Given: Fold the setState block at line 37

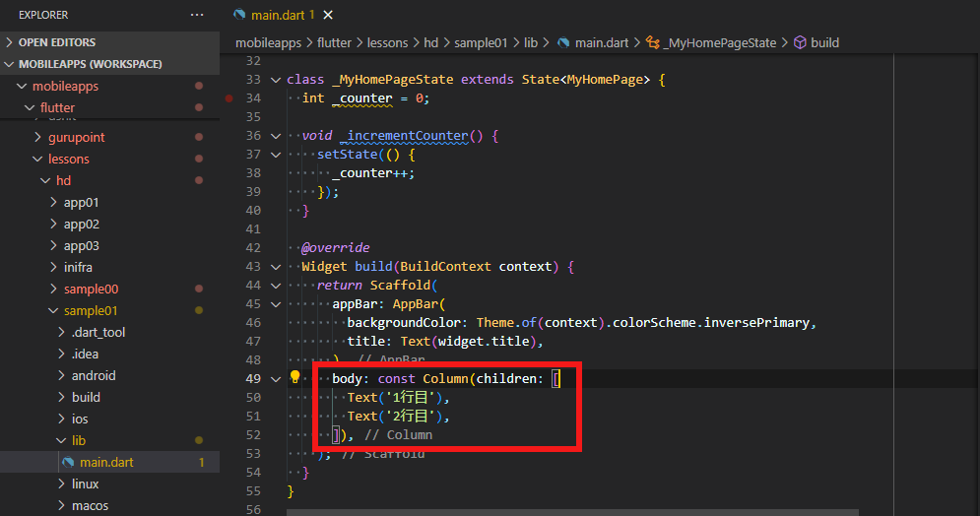Looking at the screenshot, I should click(x=275, y=155).
